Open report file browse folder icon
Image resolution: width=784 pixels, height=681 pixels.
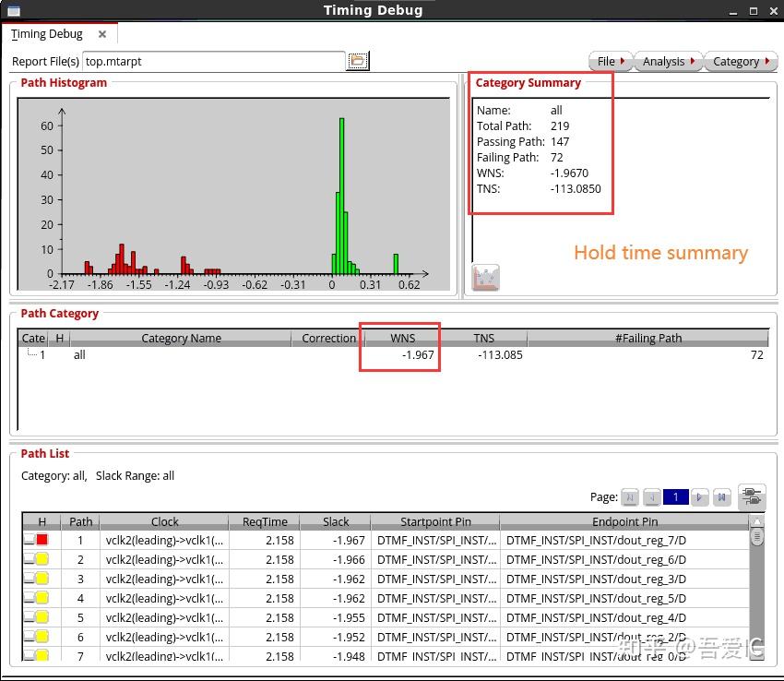358,61
